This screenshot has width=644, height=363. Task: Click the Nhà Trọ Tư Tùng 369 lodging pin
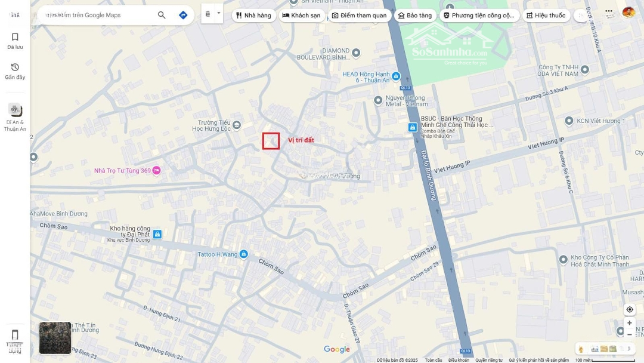tap(156, 170)
